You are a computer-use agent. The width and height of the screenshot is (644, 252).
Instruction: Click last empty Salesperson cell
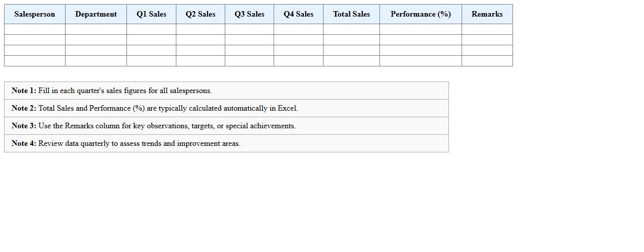35,61
